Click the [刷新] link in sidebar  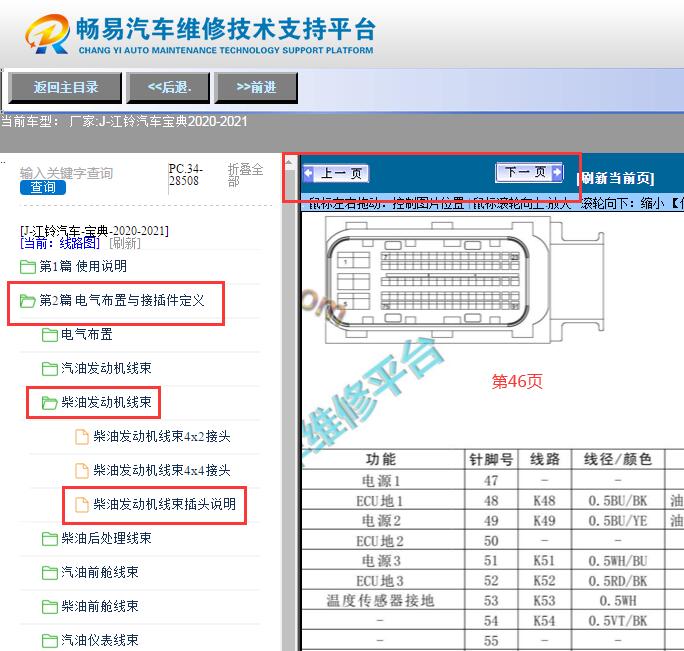pyautogui.click(x=125, y=243)
